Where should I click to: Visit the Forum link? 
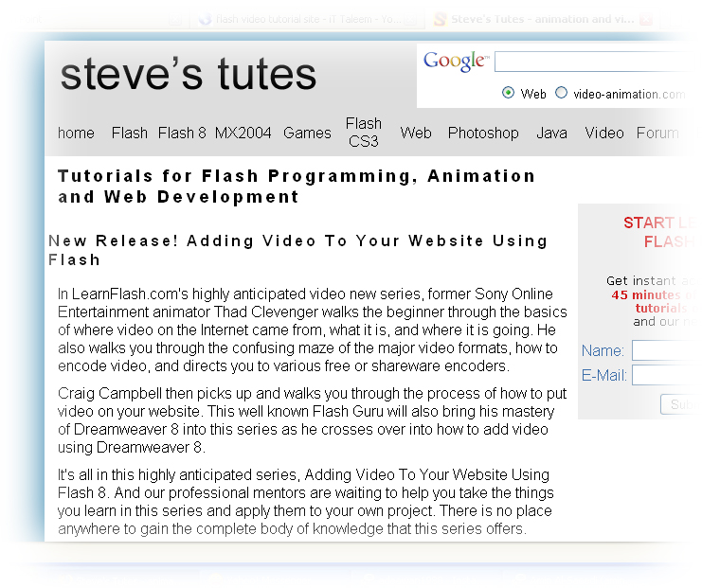tap(657, 133)
